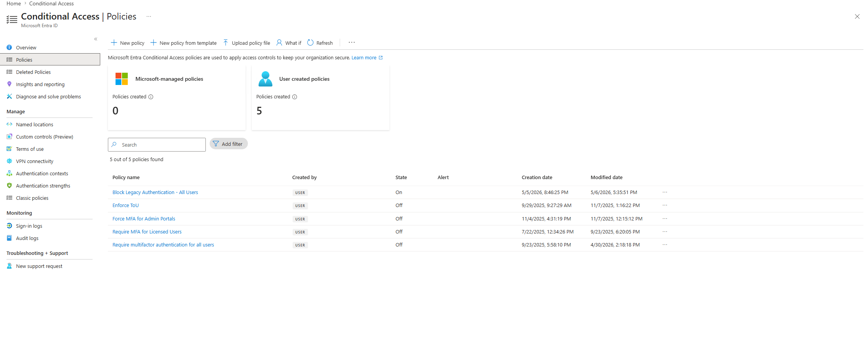The image size is (868, 359).
Task: Open the Enforce ToU policy
Action: pos(125,206)
